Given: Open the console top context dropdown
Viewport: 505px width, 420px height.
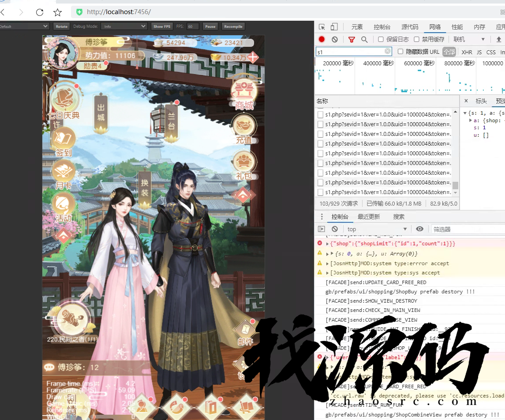Looking at the screenshot, I should 377,229.
